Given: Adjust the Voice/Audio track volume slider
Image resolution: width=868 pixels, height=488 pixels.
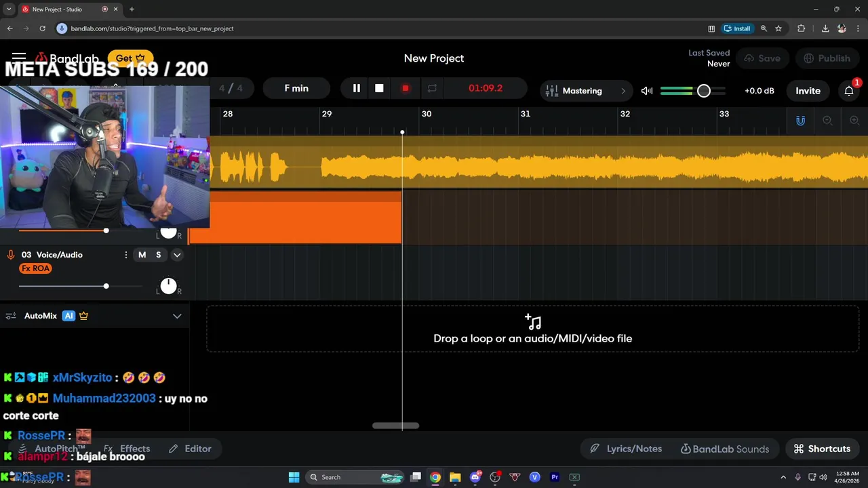Looking at the screenshot, I should pos(106,286).
